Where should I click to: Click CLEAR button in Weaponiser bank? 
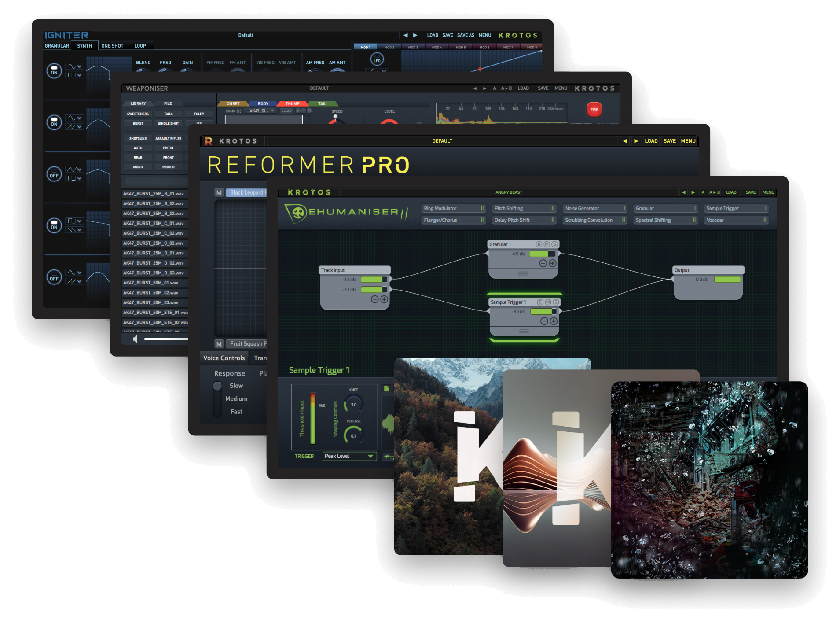[x=286, y=111]
